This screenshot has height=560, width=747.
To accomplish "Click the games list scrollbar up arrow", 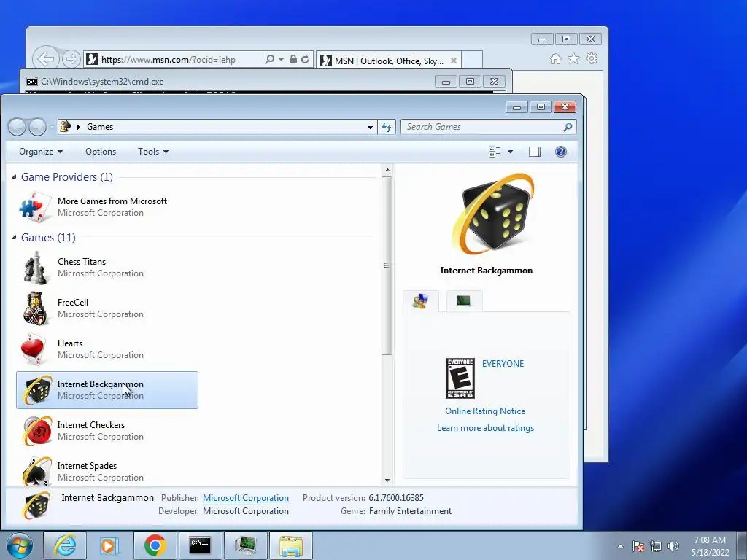I will tap(387, 170).
